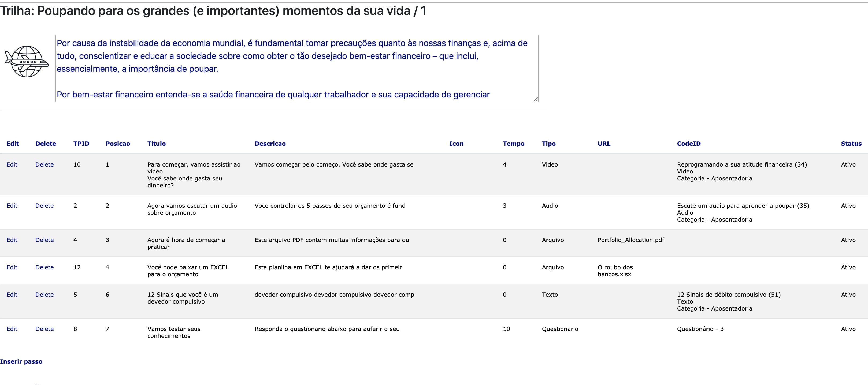This screenshot has height=385, width=868.
Task: Sort table by Posicao column header
Action: coord(118,144)
